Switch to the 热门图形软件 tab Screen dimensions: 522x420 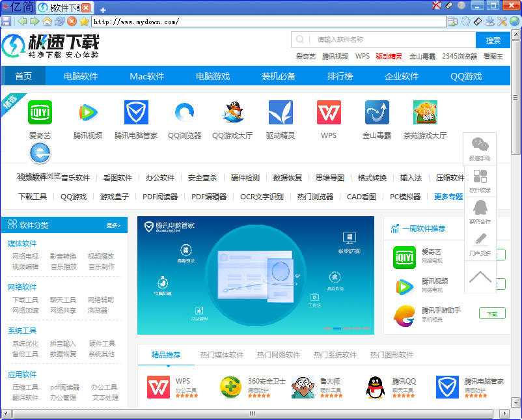[392, 355]
